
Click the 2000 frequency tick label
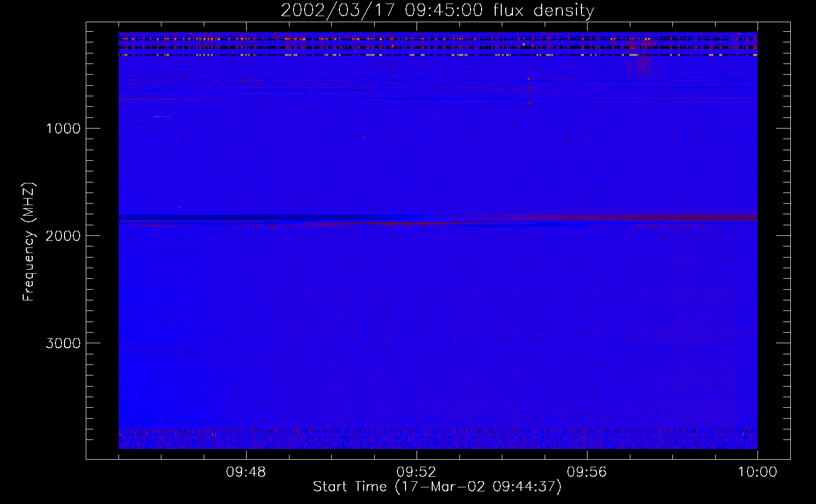[x=63, y=236]
